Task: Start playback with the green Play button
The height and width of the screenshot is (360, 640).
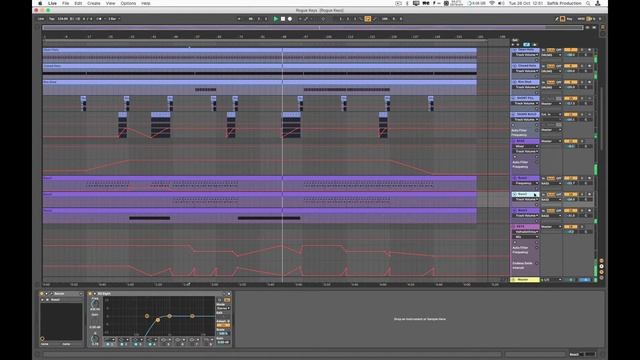Action: 276,19
